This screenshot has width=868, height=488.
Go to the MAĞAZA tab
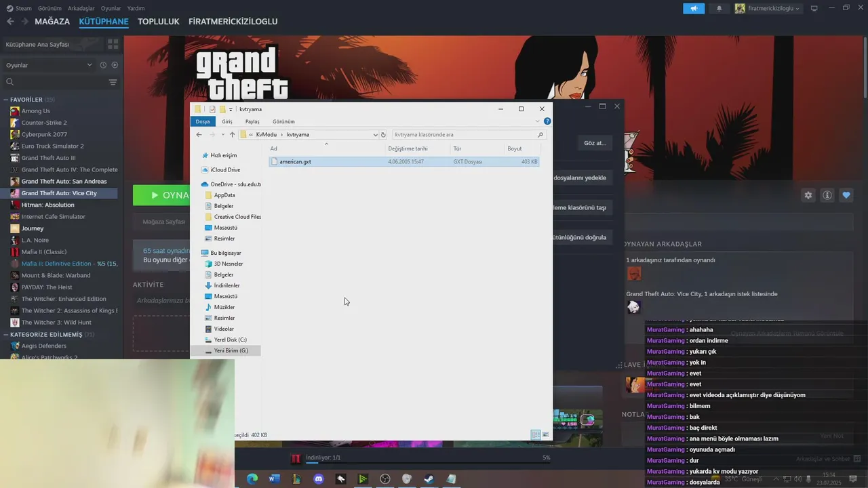(52, 21)
